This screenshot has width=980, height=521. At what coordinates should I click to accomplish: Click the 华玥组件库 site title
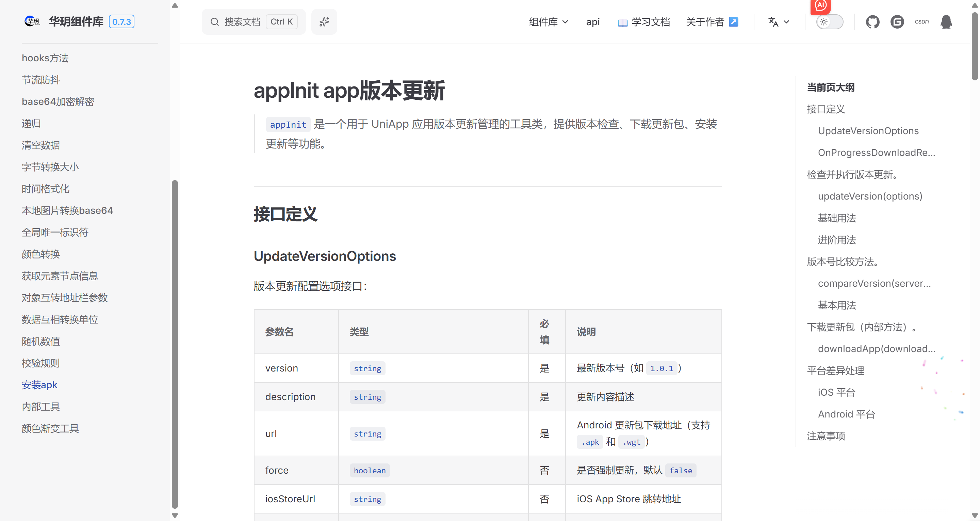click(76, 22)
